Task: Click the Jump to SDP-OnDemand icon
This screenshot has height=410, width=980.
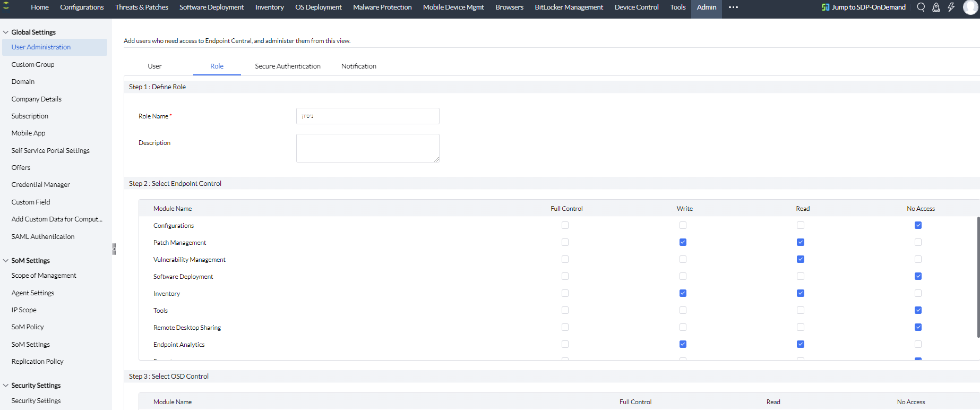Action: point(825,7)
